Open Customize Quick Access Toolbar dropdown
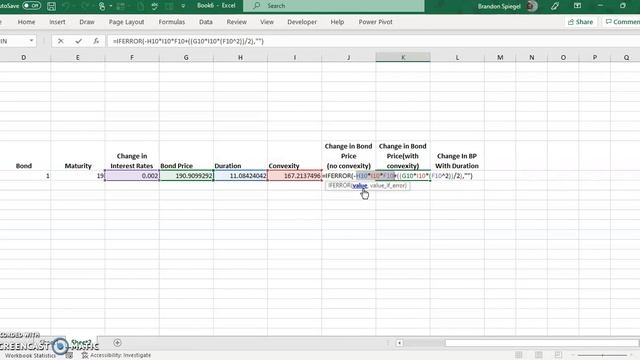This screenshot has height=360, width=640. click(x=183, y=6)
